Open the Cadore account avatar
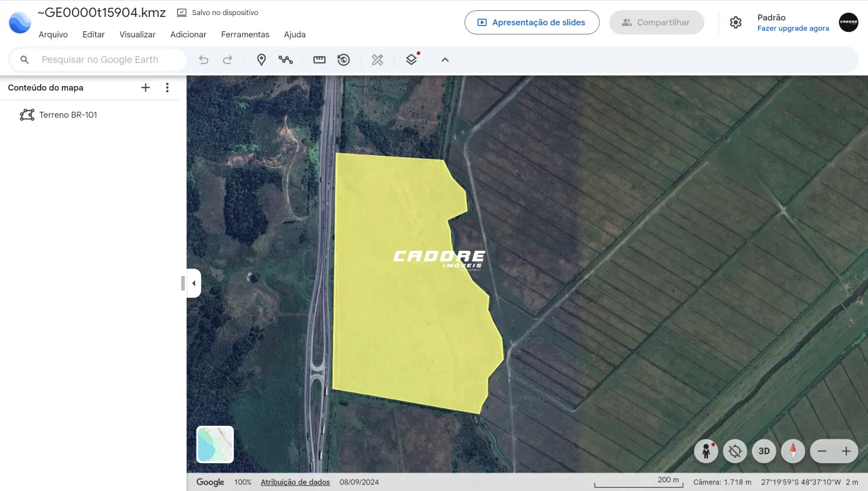Image resolution: width=868 pixels, height=491 pixels. click(848, 22)
